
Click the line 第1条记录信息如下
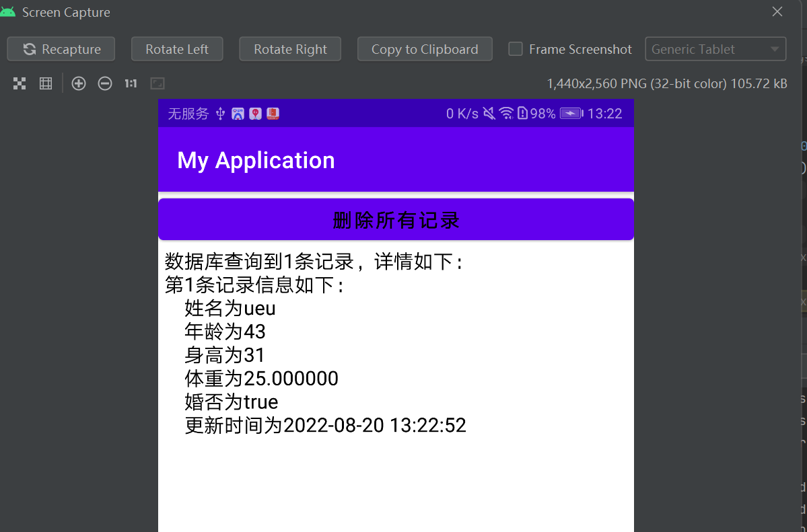[254, 284]
